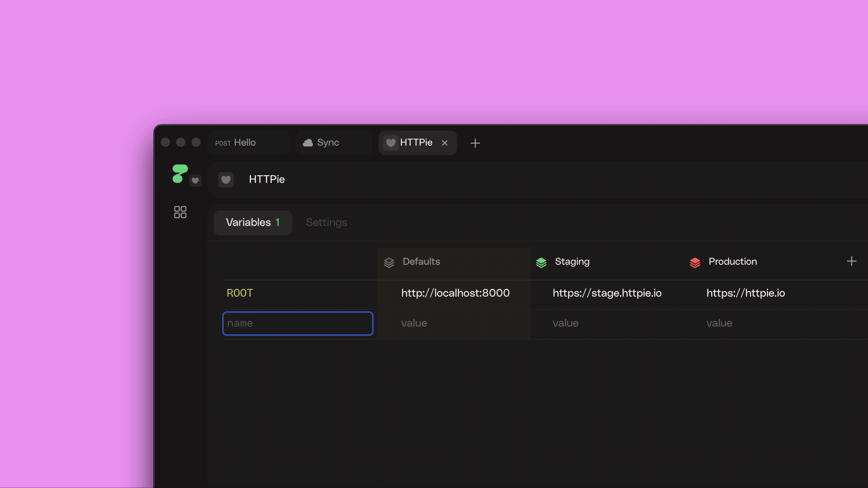Open the collections grid icon in sidebar
The image size is (868, 488).
click(x=180, y=212)
